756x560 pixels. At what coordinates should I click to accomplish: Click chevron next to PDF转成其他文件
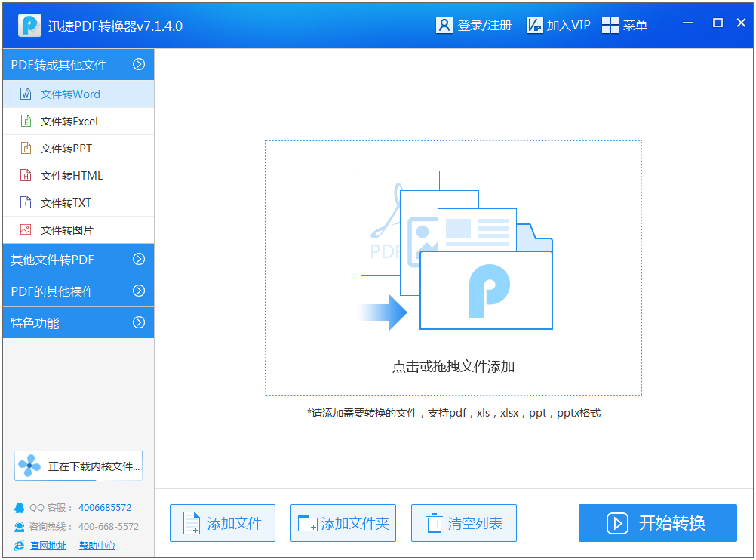[139, 64]
